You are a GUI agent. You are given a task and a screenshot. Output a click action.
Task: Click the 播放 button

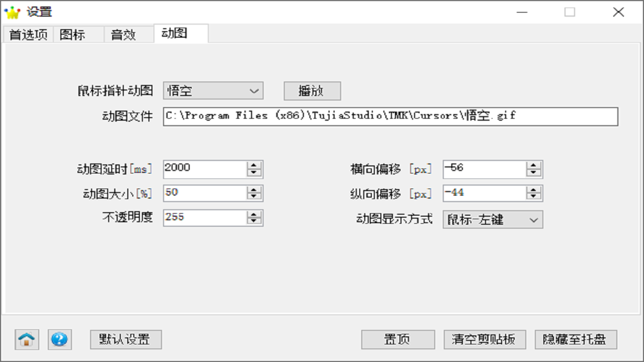(x=312, y=91)
